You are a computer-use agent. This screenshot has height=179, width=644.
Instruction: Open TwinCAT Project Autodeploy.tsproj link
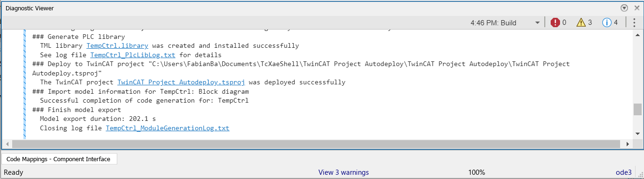tap(181, 82)
